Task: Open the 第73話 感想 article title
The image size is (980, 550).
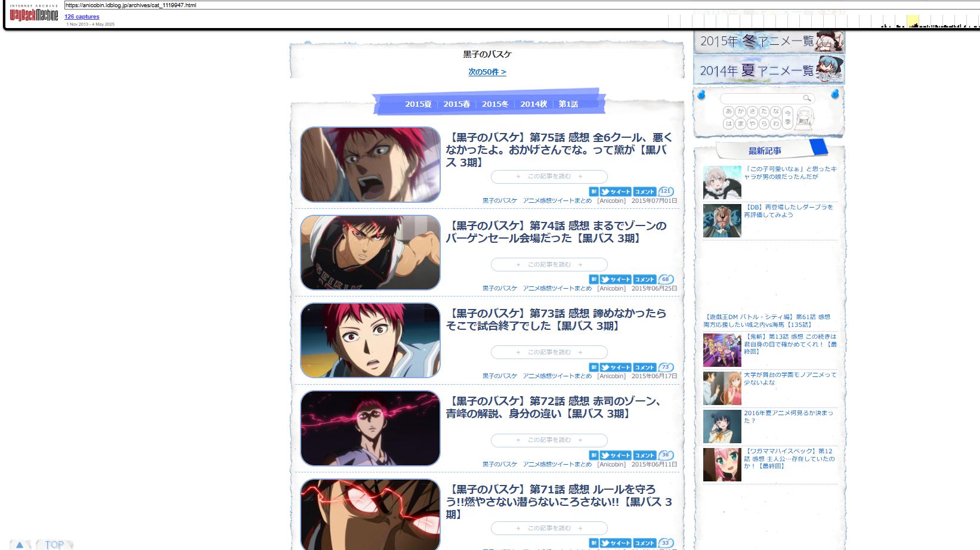Action: [557, 320]
